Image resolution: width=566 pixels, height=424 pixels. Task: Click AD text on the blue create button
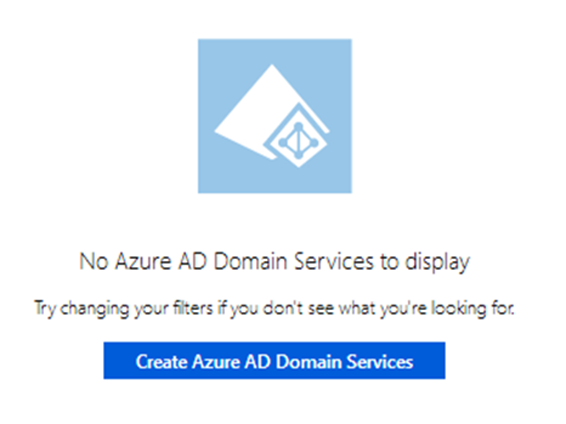coord(258,362)
